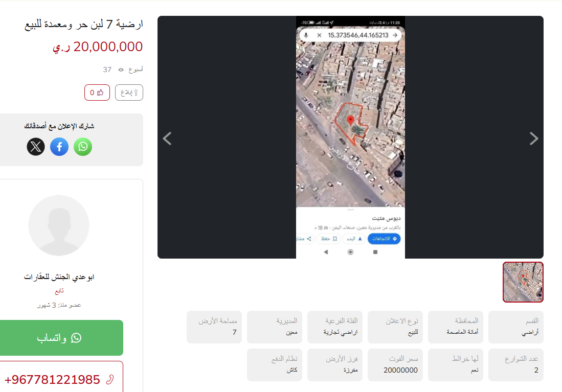Image resolution: width=562 pixels, height=392 pixels.
Task: Click the eye views count icon
Action: 121,70
